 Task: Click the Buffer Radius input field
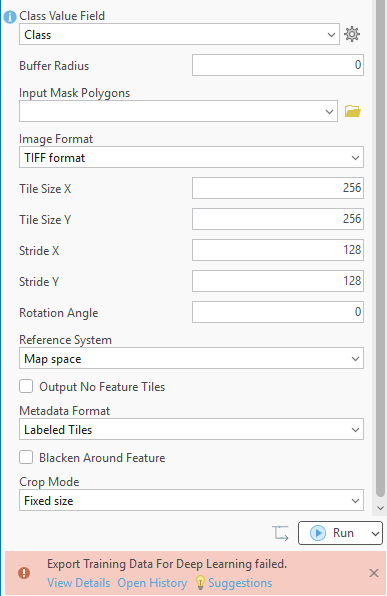tap(278, 65)
